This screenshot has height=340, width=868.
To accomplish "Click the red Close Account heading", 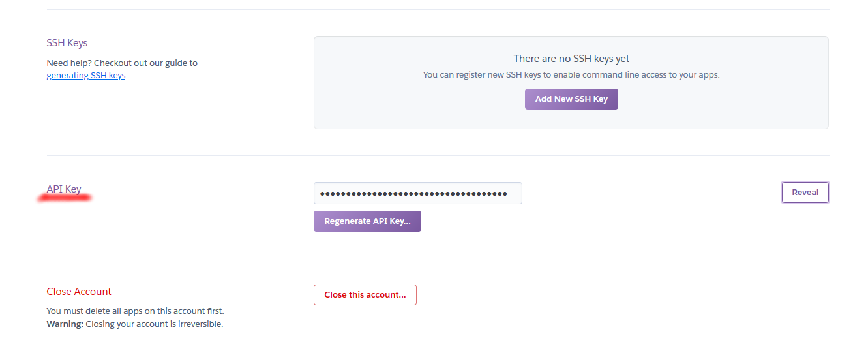I will [79, 292].
